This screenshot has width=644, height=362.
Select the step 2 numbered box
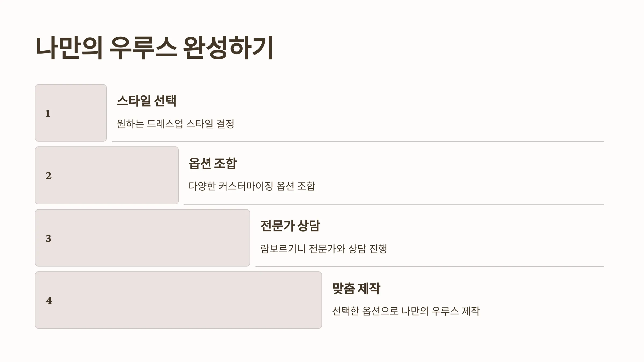[107, 175]
